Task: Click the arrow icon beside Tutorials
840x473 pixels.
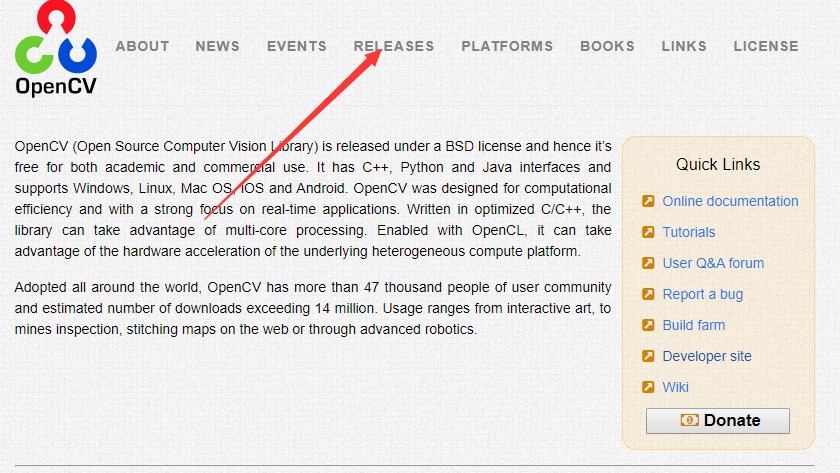Action: [x=648, y=232]
